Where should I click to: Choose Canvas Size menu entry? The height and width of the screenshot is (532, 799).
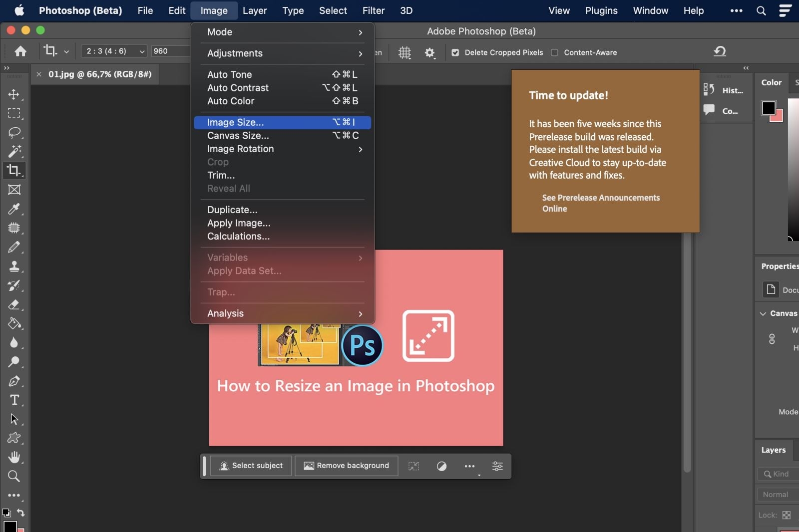tap(283, 136)
